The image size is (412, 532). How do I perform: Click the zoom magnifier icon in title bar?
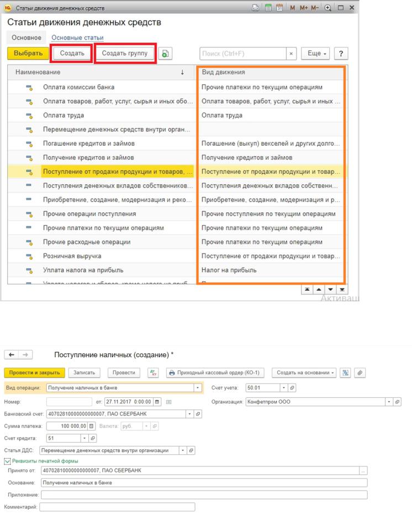pyautogui.click(x=328, y=8)
